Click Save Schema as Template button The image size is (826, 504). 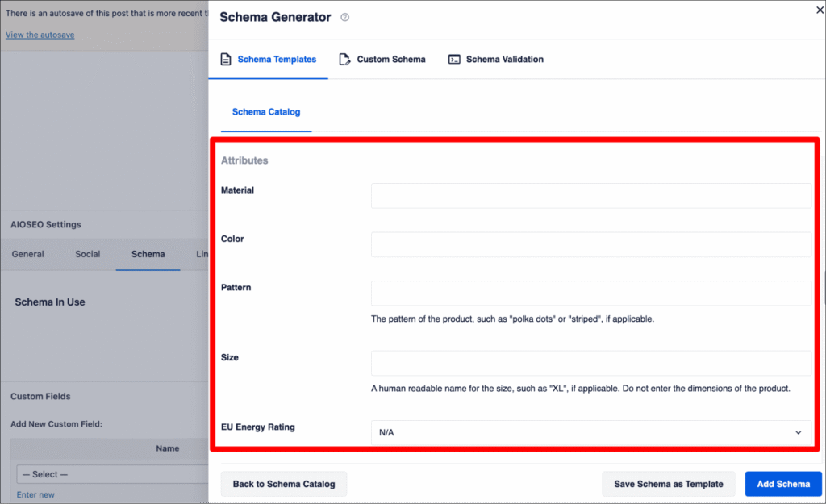[669, 484]
